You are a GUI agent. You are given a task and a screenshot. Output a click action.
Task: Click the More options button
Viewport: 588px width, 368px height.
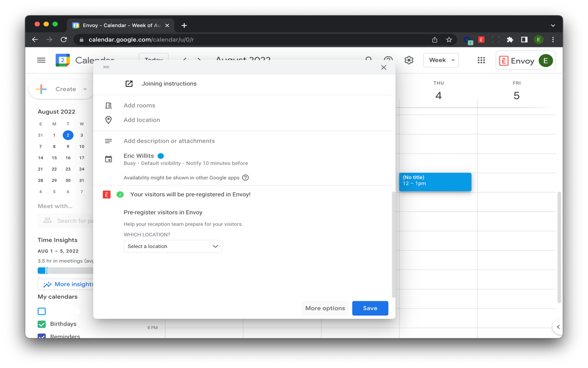[x=325, y=308]
